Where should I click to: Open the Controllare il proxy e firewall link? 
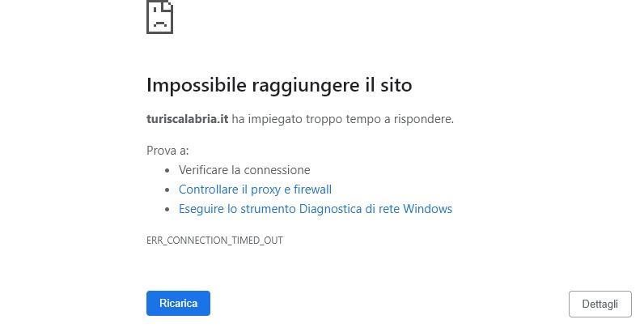tap(255, 190)
